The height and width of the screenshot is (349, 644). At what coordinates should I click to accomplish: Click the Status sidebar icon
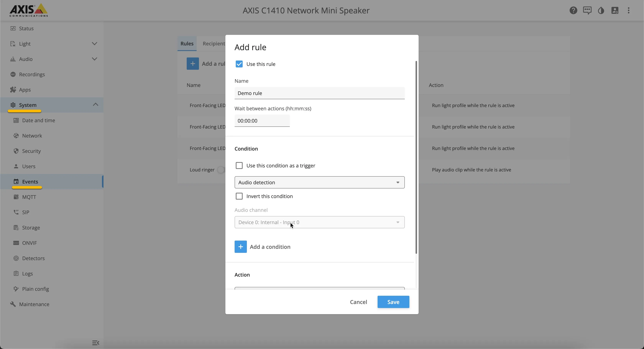13,29
